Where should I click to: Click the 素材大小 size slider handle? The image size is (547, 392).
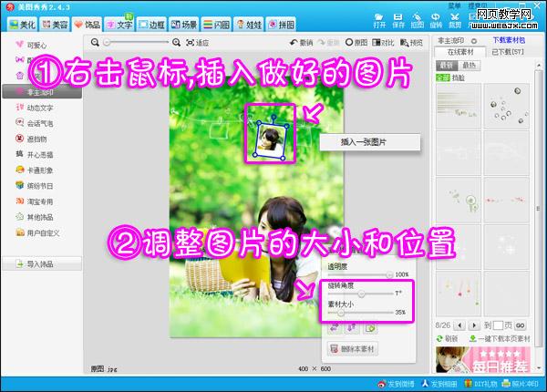coord(341,312)
